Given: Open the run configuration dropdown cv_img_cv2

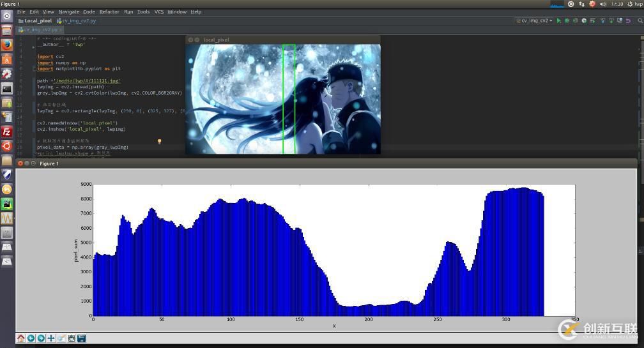Looking at the screenshot, I should (534, 20).
